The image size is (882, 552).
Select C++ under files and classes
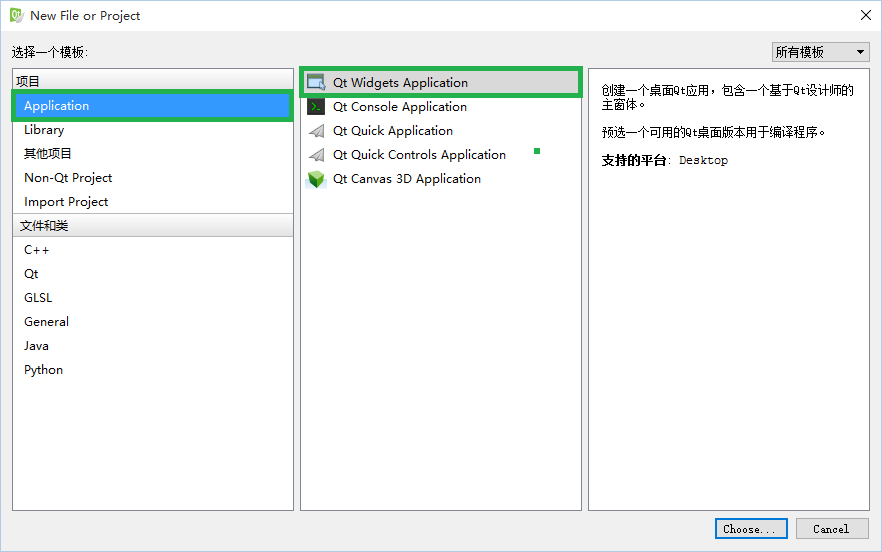(152, 250)
